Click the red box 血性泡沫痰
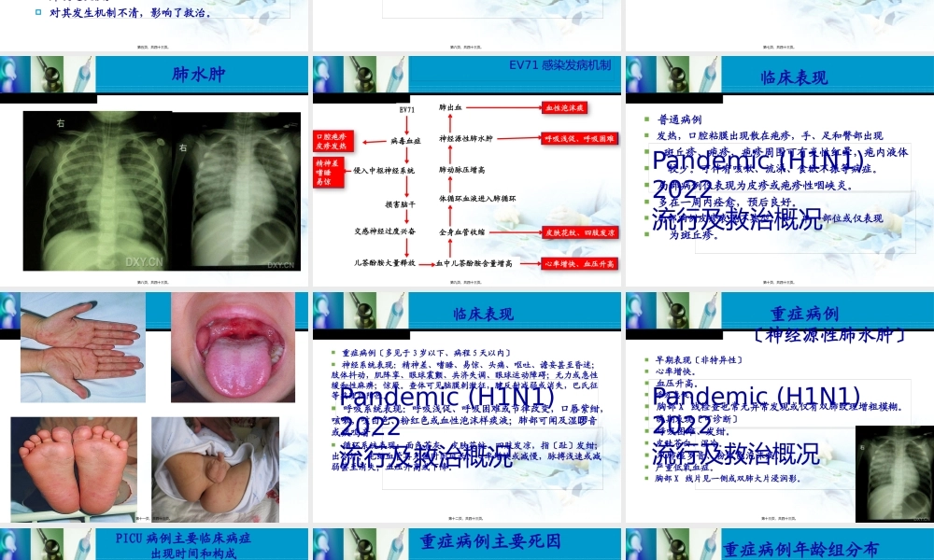This screenshot has width=934, height=560. pyautogui.click(x=565, y=107)
